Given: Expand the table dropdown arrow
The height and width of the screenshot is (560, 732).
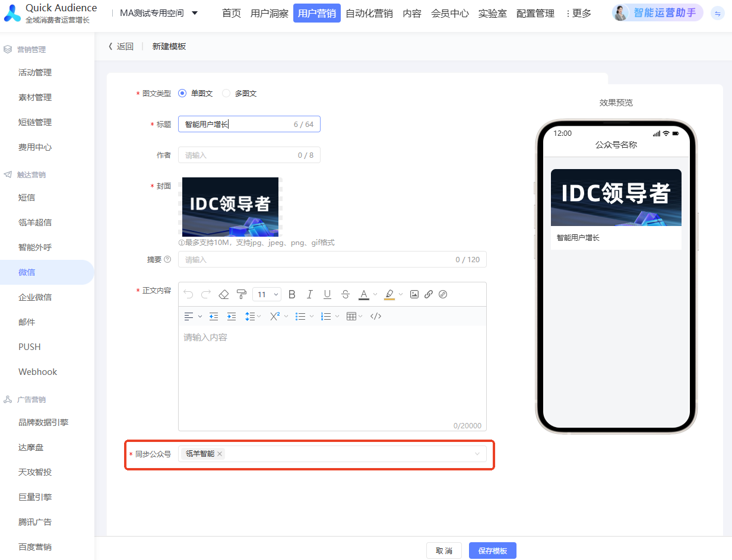Looking at the screenshot, I should click(362, 316).
